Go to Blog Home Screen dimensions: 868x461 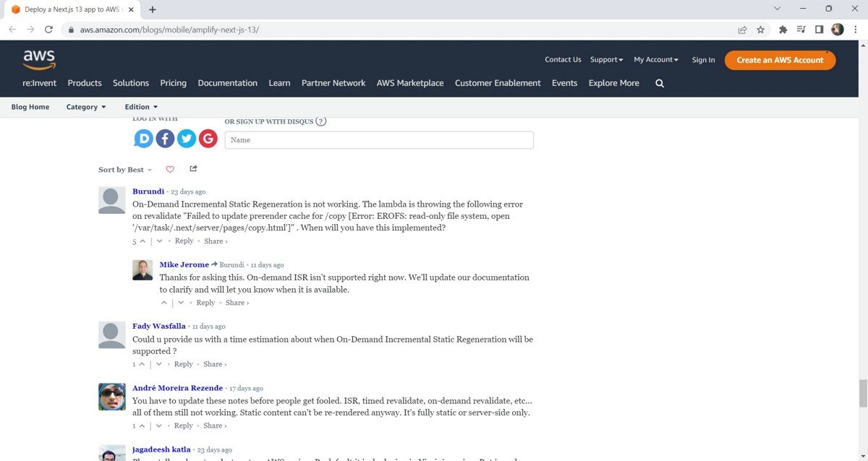(x=30, y=107)
